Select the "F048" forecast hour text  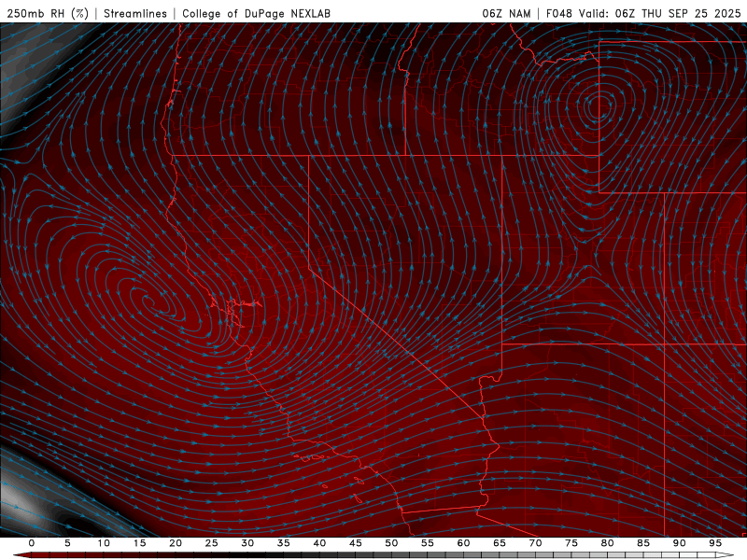[558, 13]
